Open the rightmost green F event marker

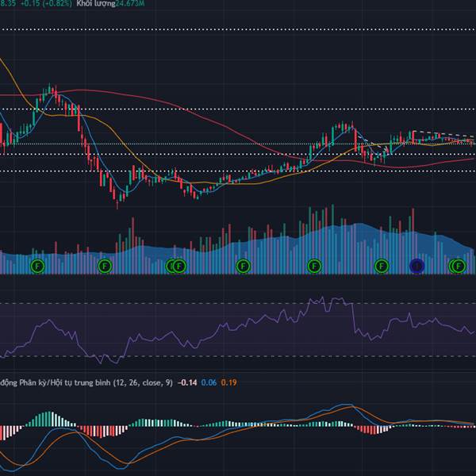pyautogui.click(x=459, y=267)
